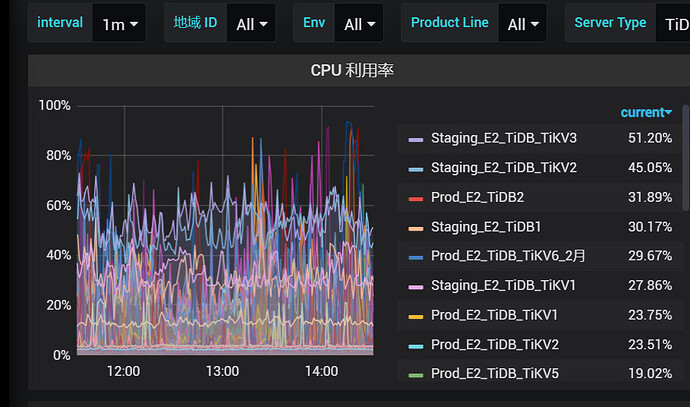The image size is (690, 407).
Task: Click the 100% y-axis label
Action: (x=55, y=106)
